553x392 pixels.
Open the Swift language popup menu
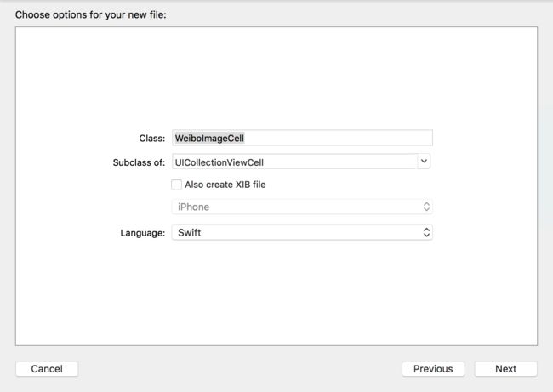coord(302,232)
